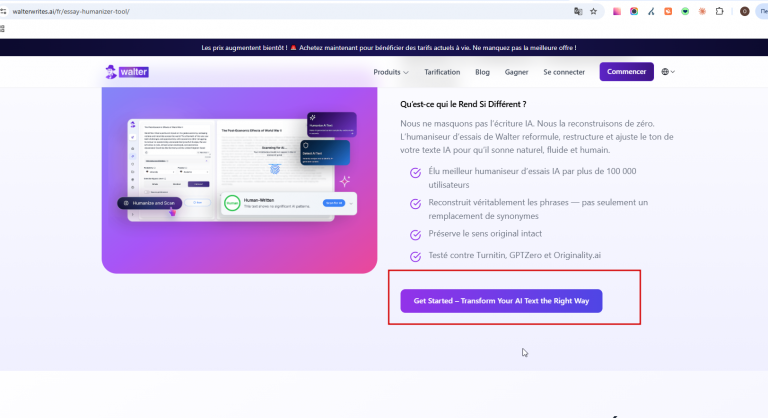The width and height of the screenshot is (768, 418).
Task: Open the Blog link
Action: [x=482, y=72]
